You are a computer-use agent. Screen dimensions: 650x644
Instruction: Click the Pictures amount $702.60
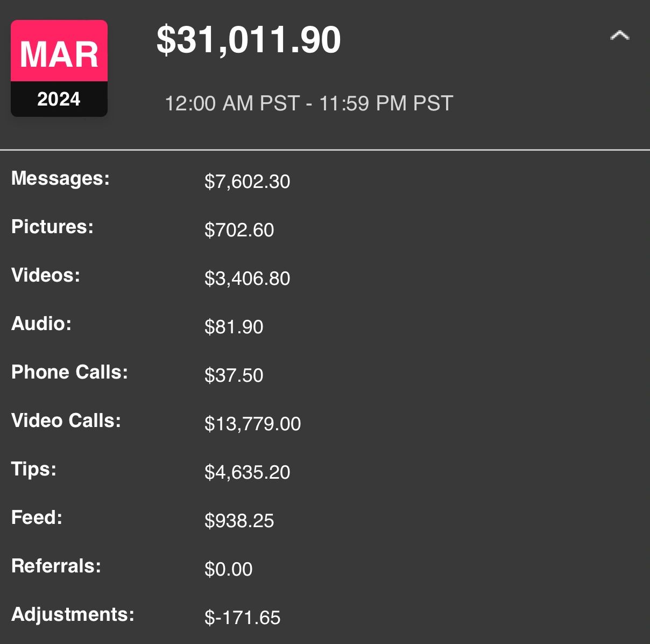pos(239,230)
